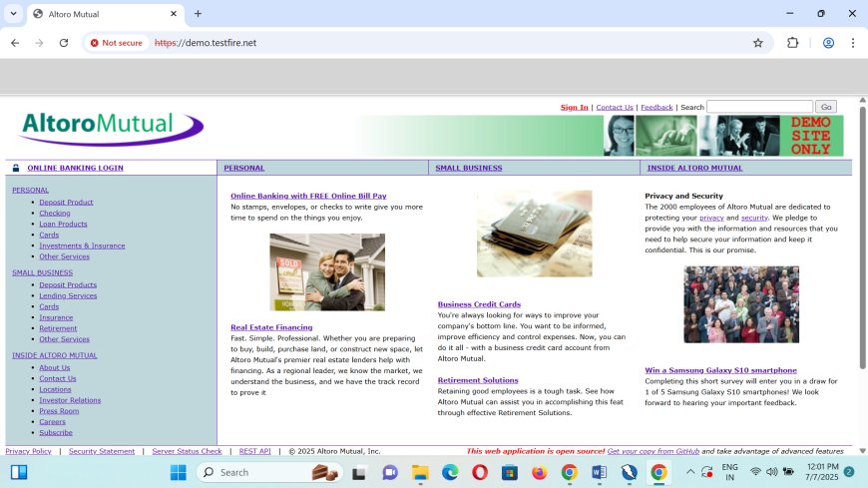Screen dimensions: 868x488
Task: Click the website search input field
Action: (759, 107)
